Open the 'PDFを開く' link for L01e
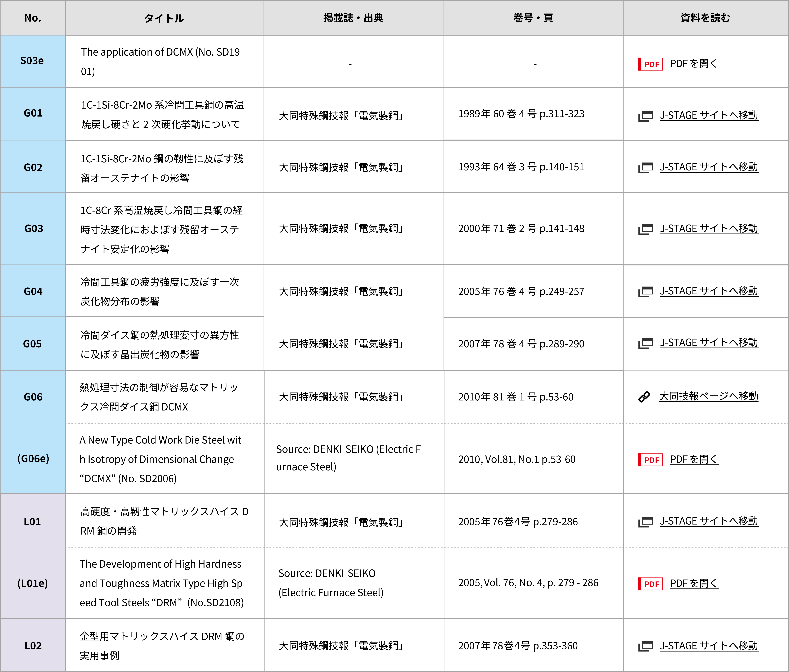 [694, 584]
